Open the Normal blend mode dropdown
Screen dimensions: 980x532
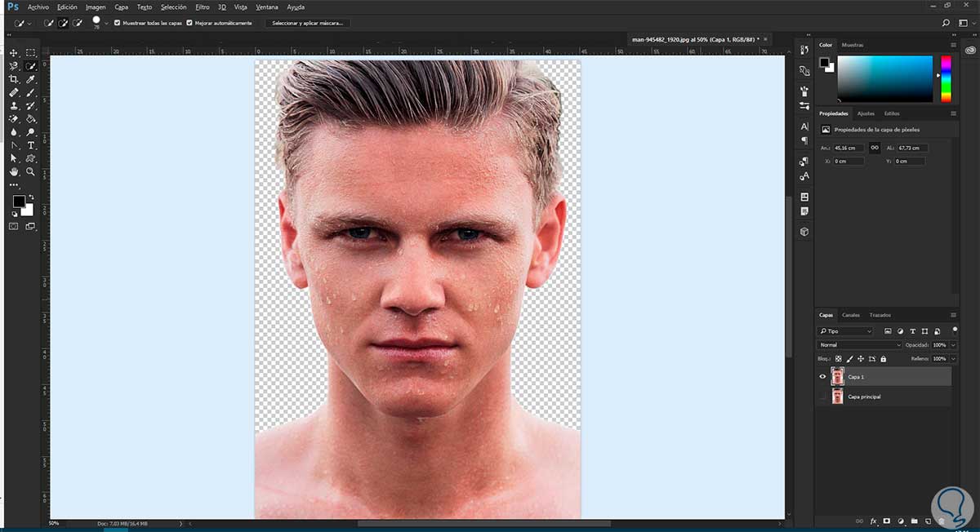point(859,345)
